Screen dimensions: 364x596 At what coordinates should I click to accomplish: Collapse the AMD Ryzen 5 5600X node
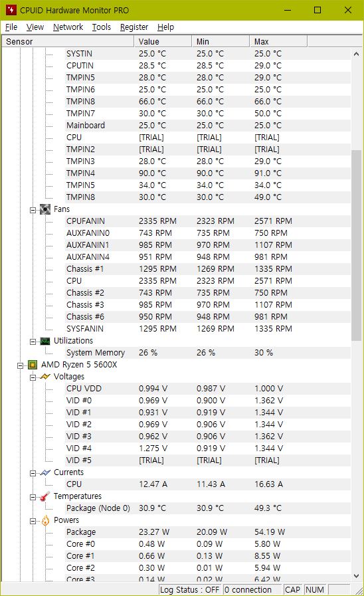20,365
